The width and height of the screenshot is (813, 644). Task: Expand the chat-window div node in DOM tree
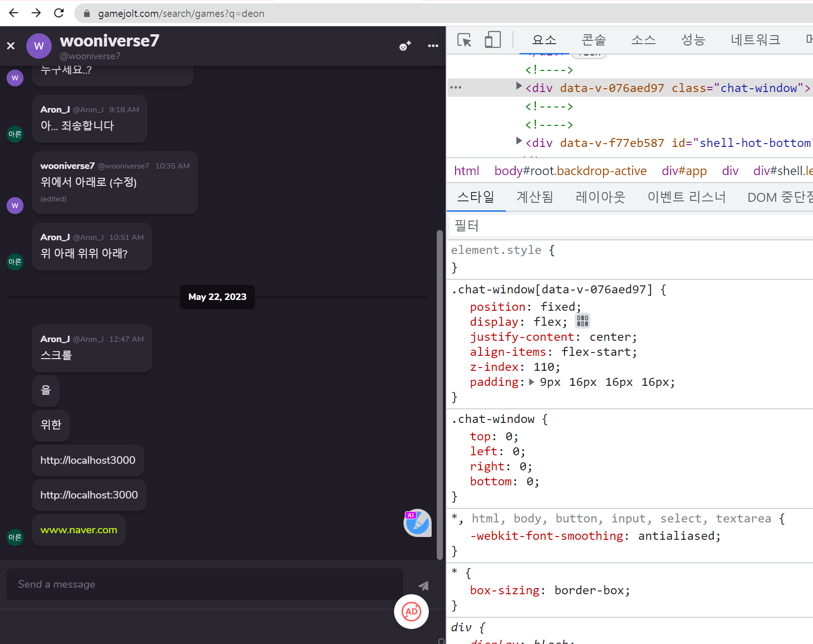point(519,86)
